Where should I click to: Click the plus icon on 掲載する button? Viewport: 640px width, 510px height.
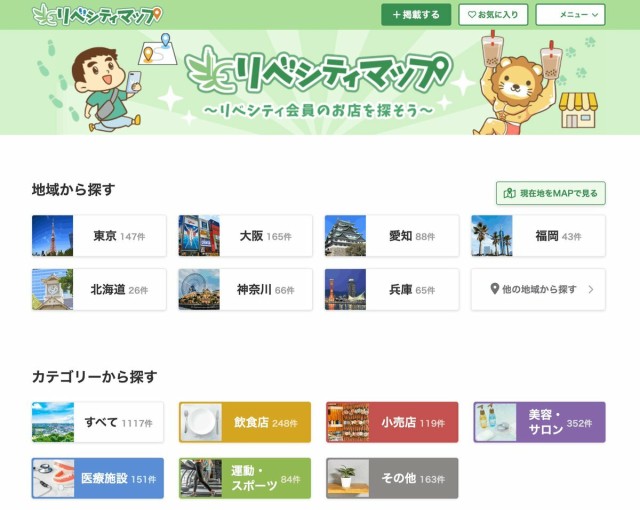(396, 15)
